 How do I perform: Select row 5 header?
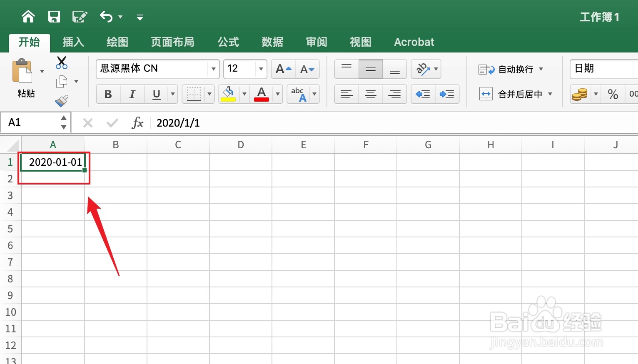click(10, 229)
